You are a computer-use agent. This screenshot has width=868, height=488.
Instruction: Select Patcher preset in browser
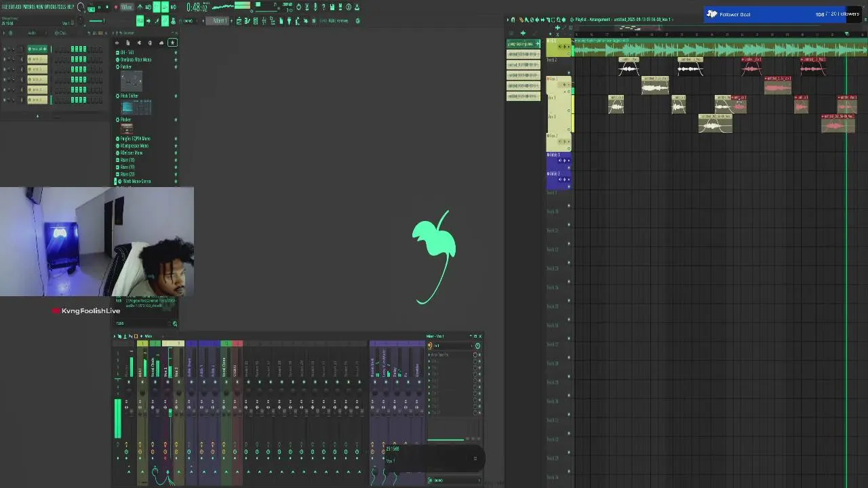[x=125, y=66]
